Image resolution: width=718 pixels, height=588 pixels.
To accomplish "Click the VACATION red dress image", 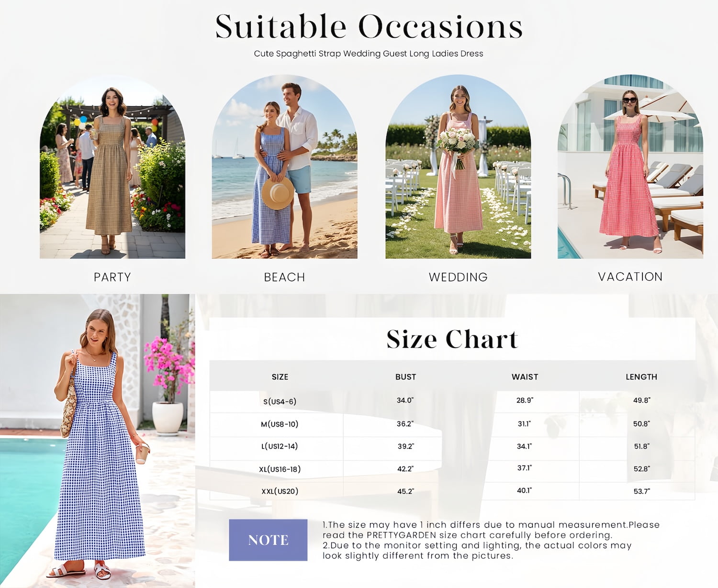I will (x=630, y=166).
